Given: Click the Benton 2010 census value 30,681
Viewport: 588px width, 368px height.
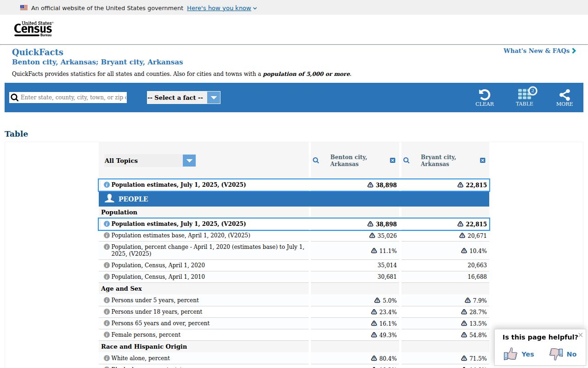Looking at the screenshot, I should [387, 277].
